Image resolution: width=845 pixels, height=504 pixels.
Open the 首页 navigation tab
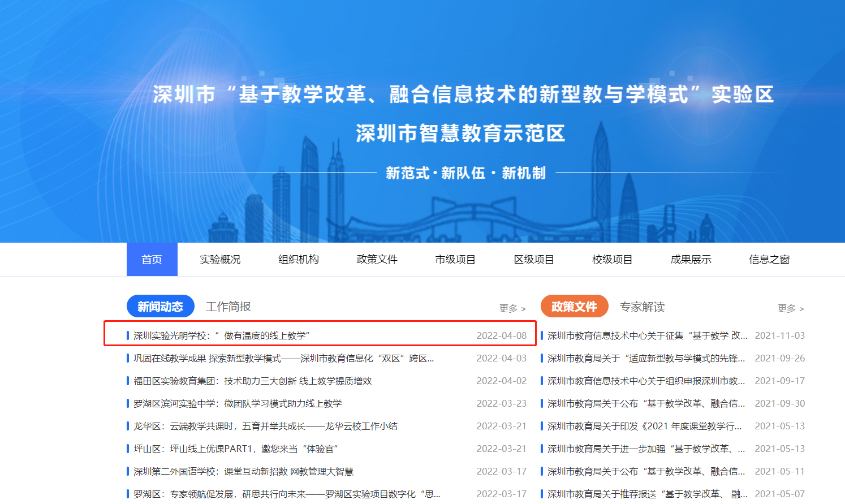click(152, 260)
